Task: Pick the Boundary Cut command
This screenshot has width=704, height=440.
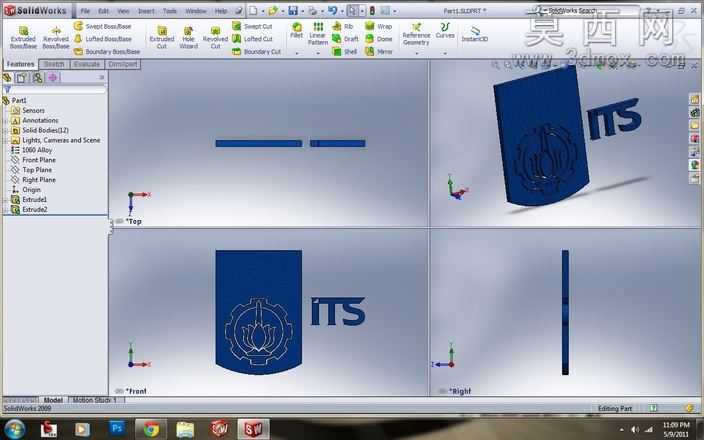Action: click(256, 52)
